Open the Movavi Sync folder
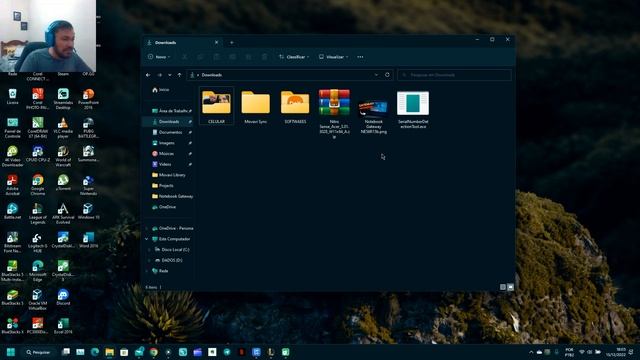640x360 pixels. [x=256, y=105]
